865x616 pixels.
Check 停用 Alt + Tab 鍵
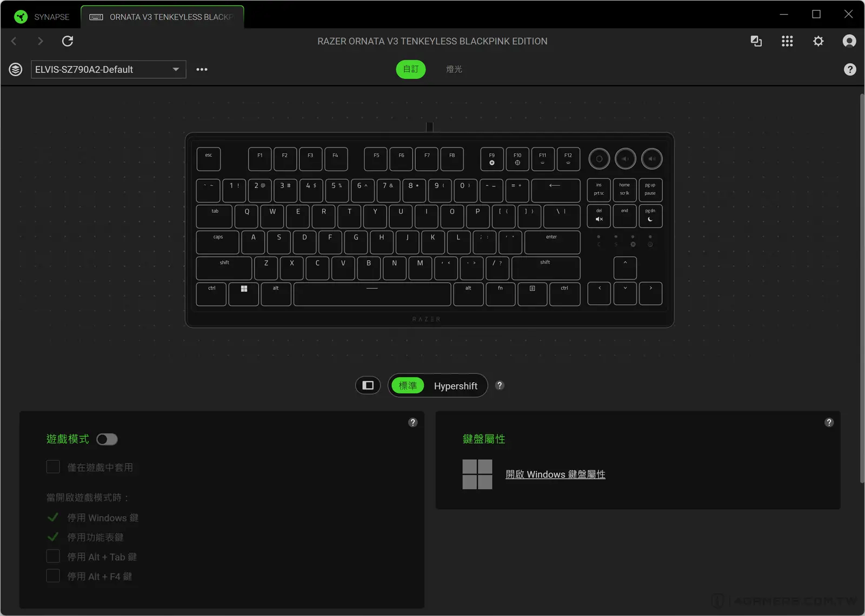point(53,557)
